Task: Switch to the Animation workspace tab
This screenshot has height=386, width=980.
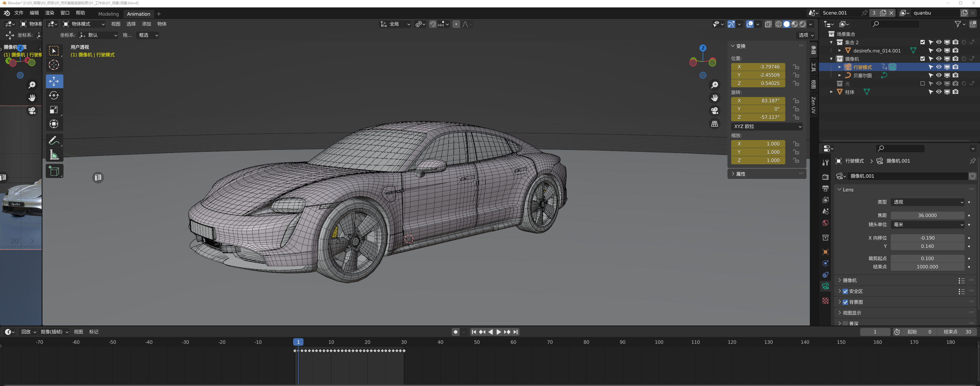Action: click(139, 14)
